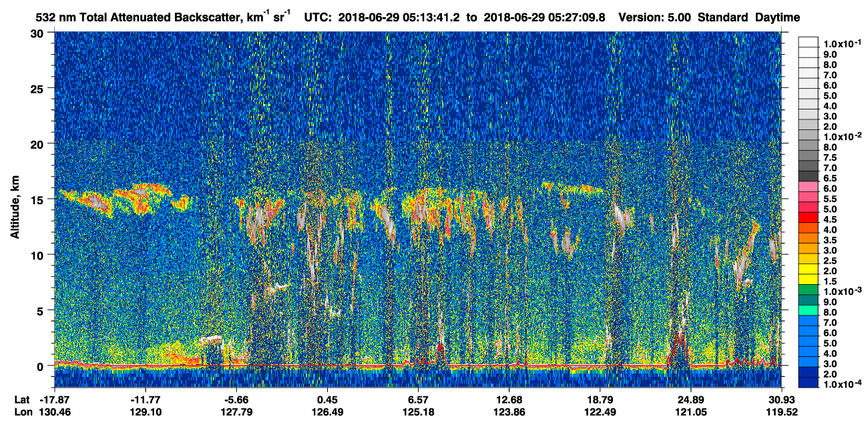Click the 'Lat' row label
Image resolution: width=868 pixels, height=445 pixels.
point(22,400)
